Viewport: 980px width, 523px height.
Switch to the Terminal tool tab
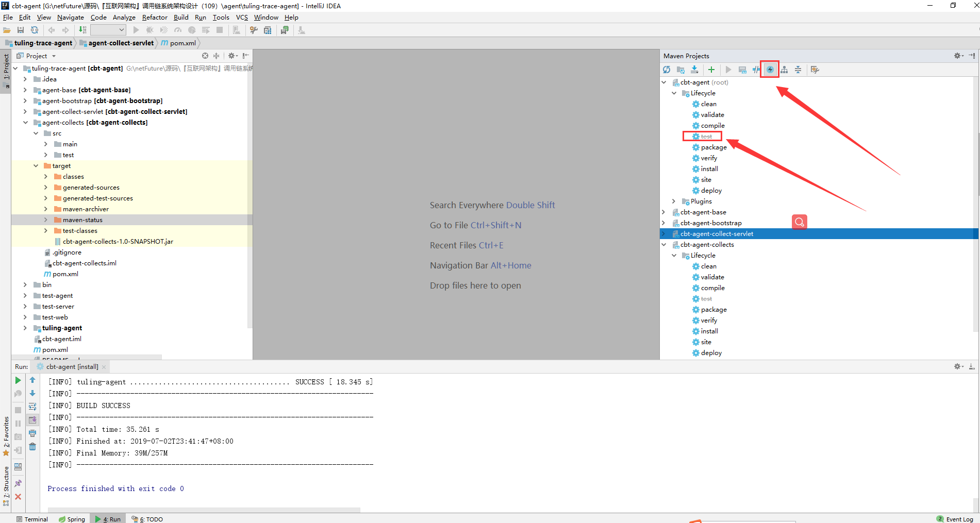click(x=32, y=519)
